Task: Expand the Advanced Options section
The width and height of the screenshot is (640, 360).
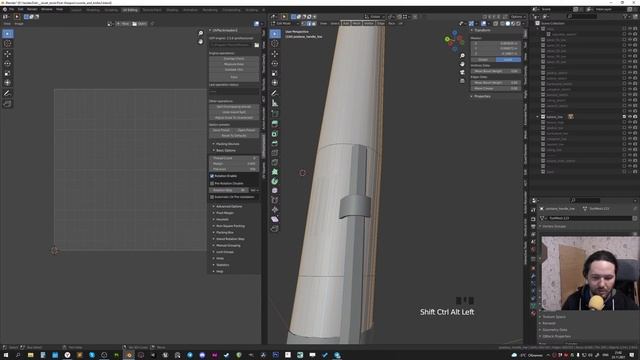Action: [x=228, y=207]
